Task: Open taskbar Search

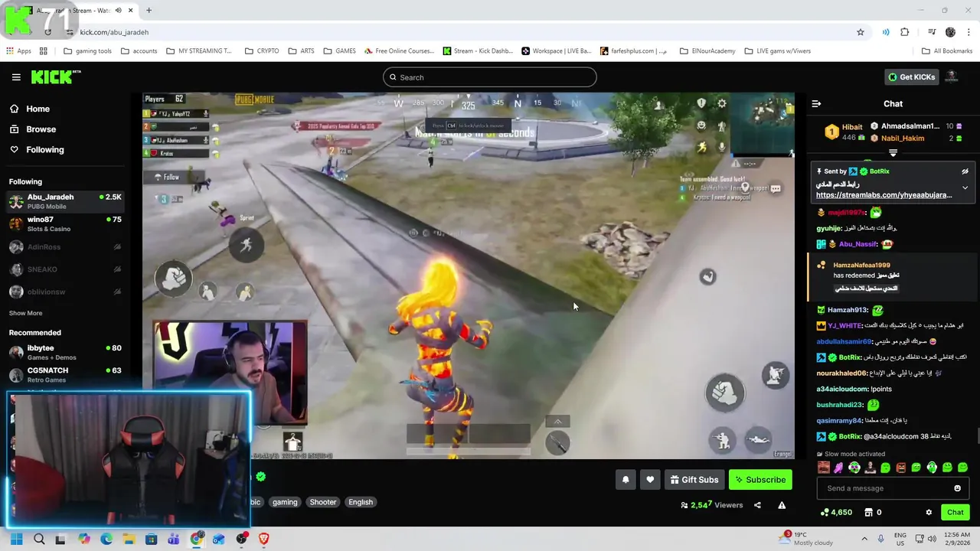Action: point(39,539)
